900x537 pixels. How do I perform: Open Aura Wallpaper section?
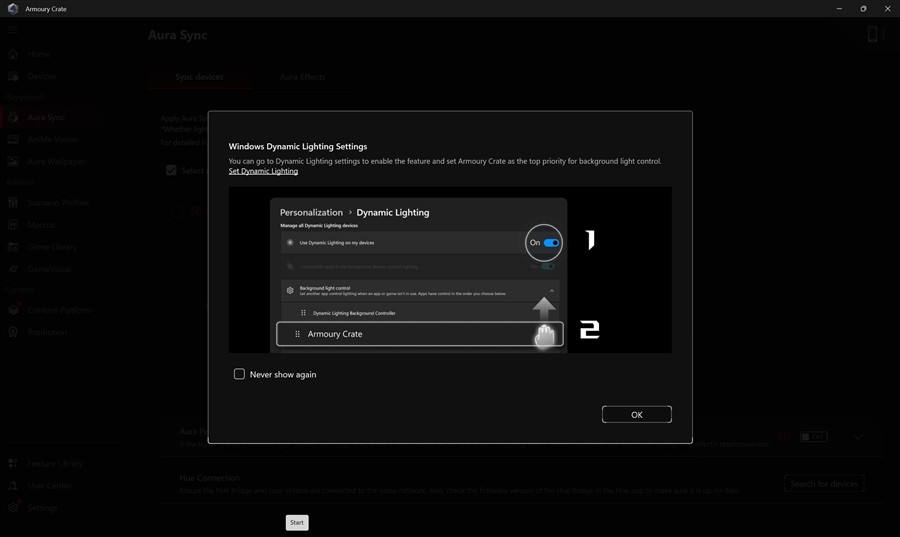click(55, 161)
